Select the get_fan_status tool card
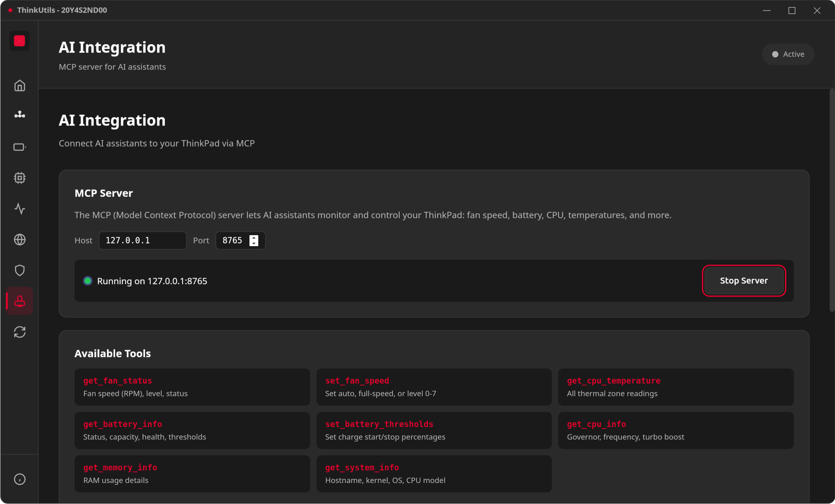The height and width of the screenshot is (504, 835). [x=192, y=387]
